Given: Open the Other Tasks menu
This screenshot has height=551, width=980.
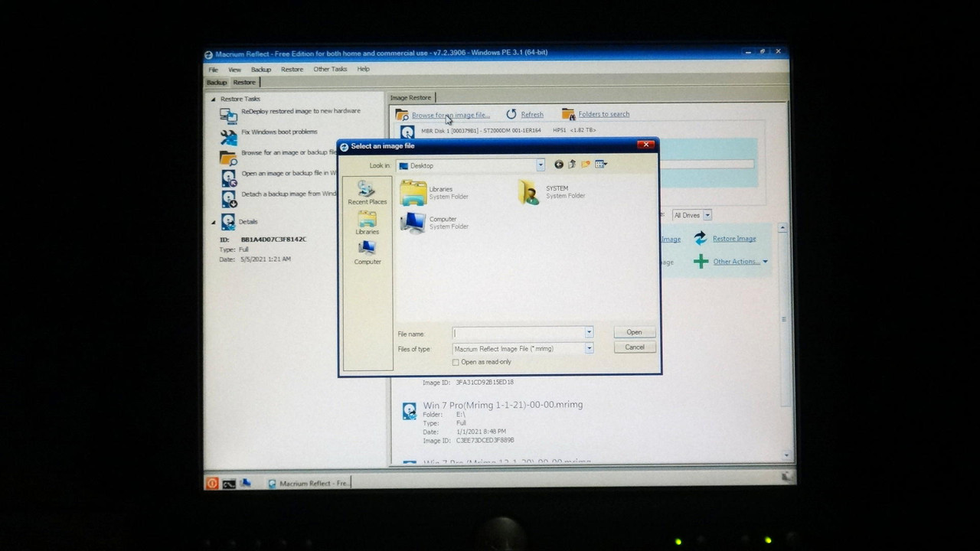Looking at the screenshot, I should 330,70.
